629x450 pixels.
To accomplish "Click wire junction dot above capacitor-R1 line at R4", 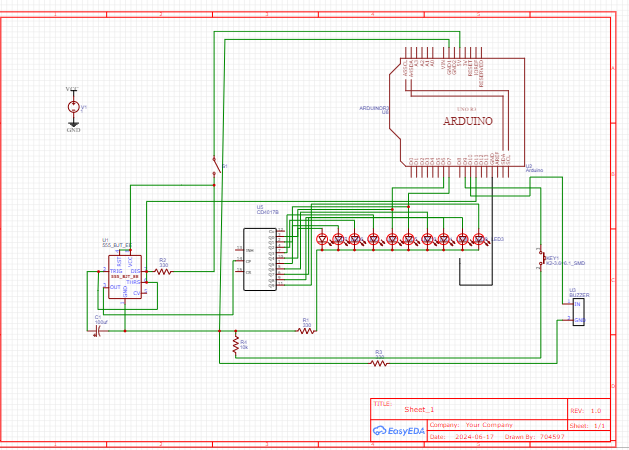I will (x=235, y=331).
